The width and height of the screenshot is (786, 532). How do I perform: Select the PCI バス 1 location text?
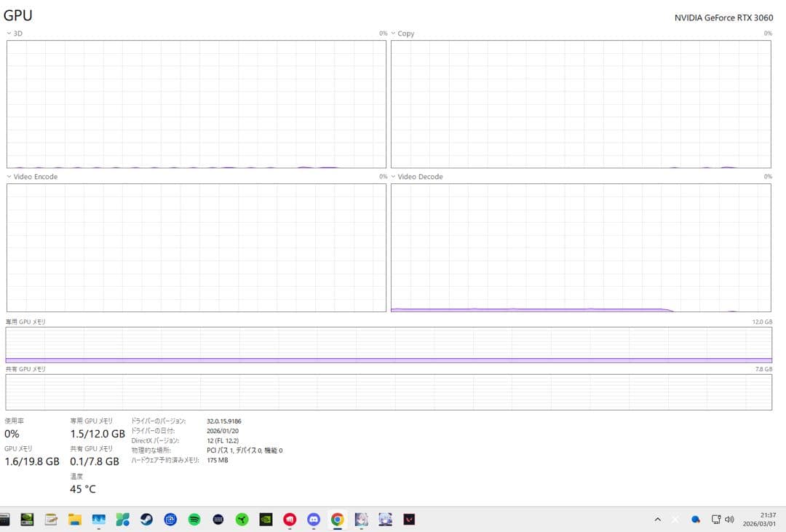pos(245,450)
